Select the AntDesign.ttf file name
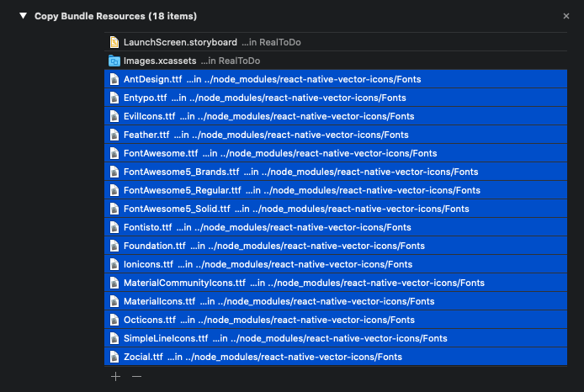The height and width of the screenshot is (392, 584). pos(152,79)
